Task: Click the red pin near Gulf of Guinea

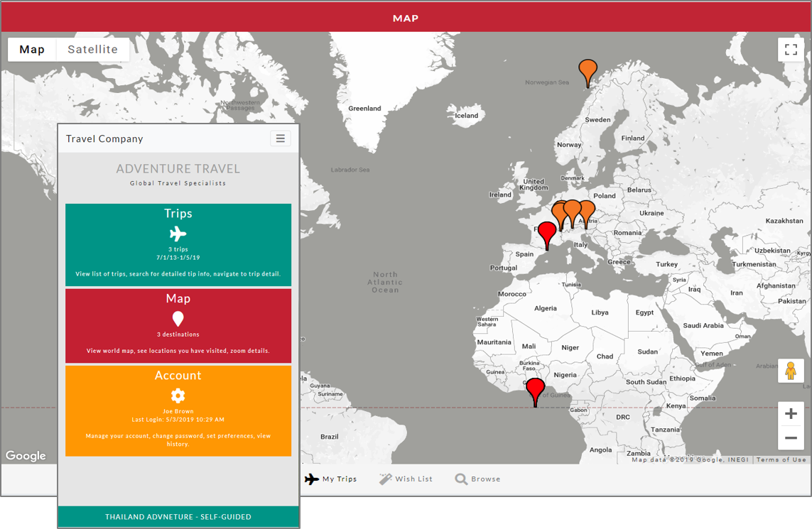Action: (x=535, y=389)
